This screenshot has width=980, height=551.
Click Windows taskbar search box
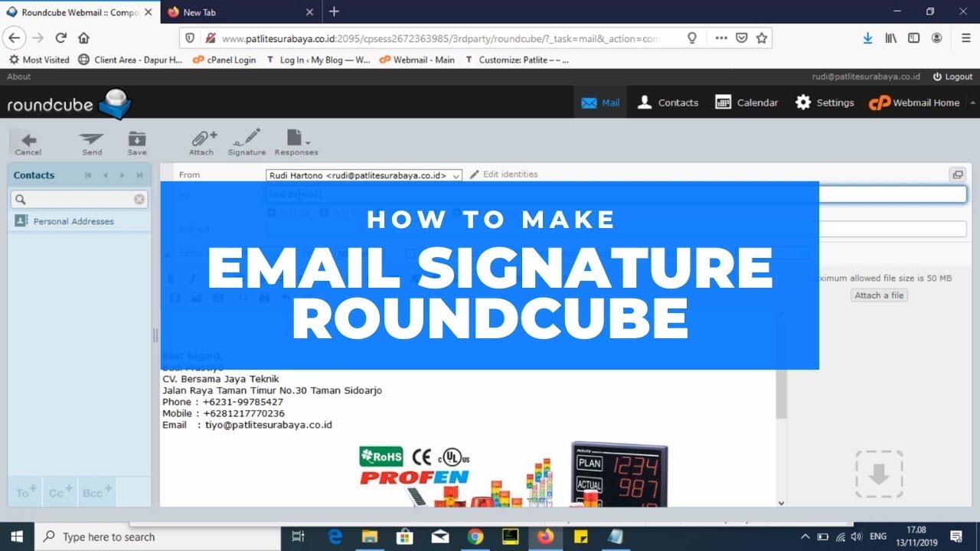pos(159,537)
